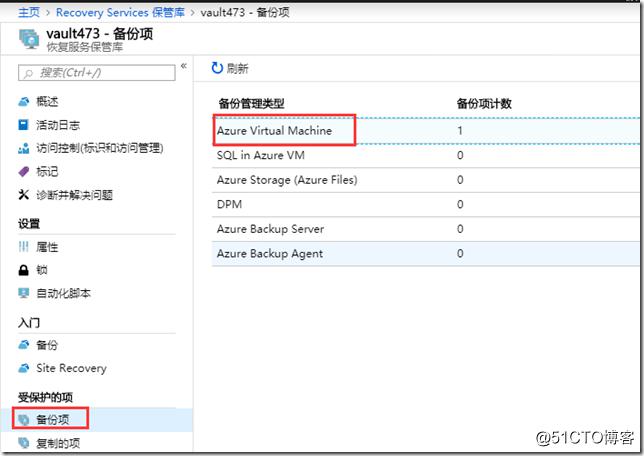Image resolution: width=644 pixels, height=456 pixels.
Task: Click the 备份管理类型 column header
Action: (x=251, y=104)
